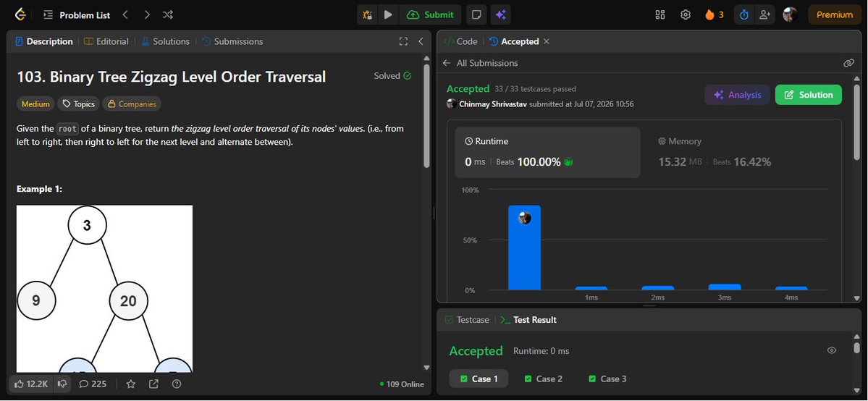Select the Memory stats card
The image size is (868, 401).
[x=740, y=152]
